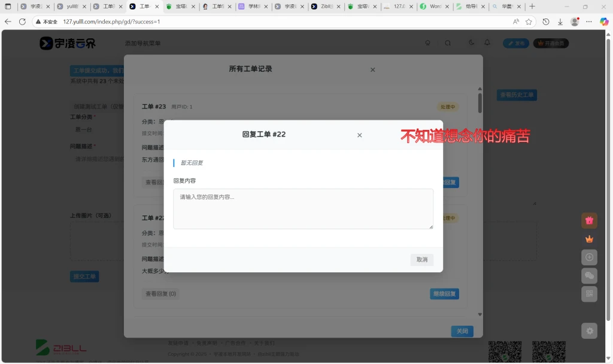The image size is (613, 364).
Task: Close the 回复工单 #22 dialog
Action: pos(359,135)
